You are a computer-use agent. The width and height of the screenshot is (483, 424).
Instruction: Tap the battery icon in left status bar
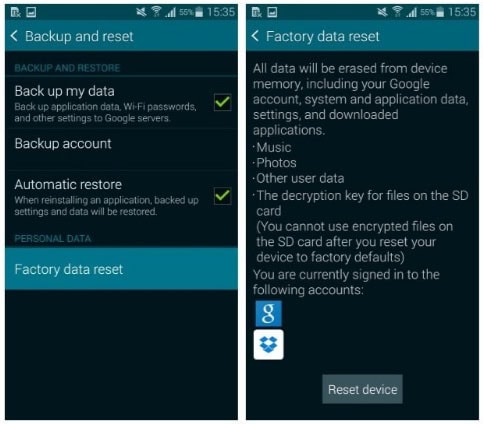point(199,12)
